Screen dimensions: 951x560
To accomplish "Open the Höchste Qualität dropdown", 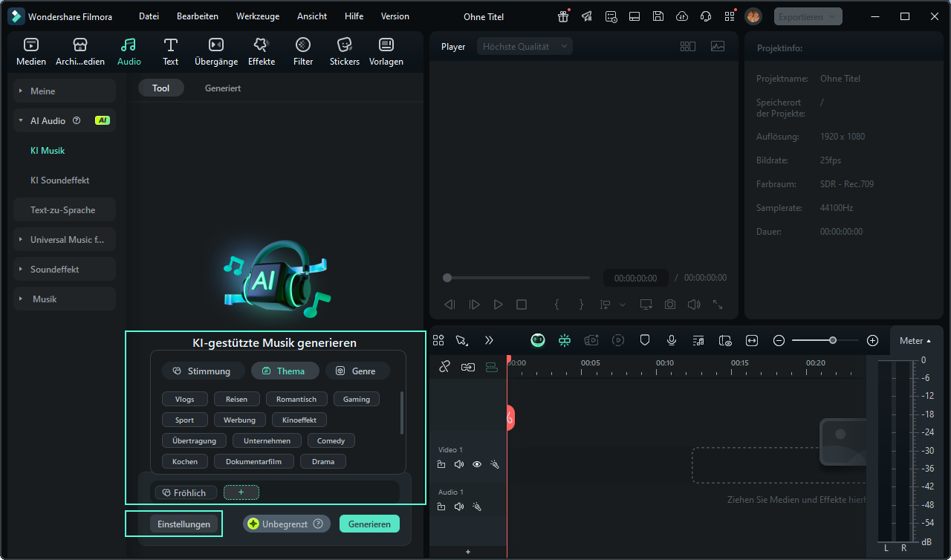I will click(525, 46).
